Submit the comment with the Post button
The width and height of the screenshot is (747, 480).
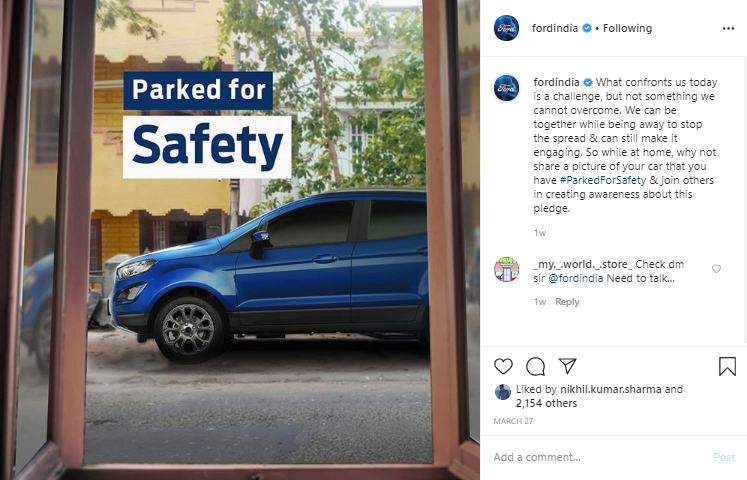click(x=724, y=457)
